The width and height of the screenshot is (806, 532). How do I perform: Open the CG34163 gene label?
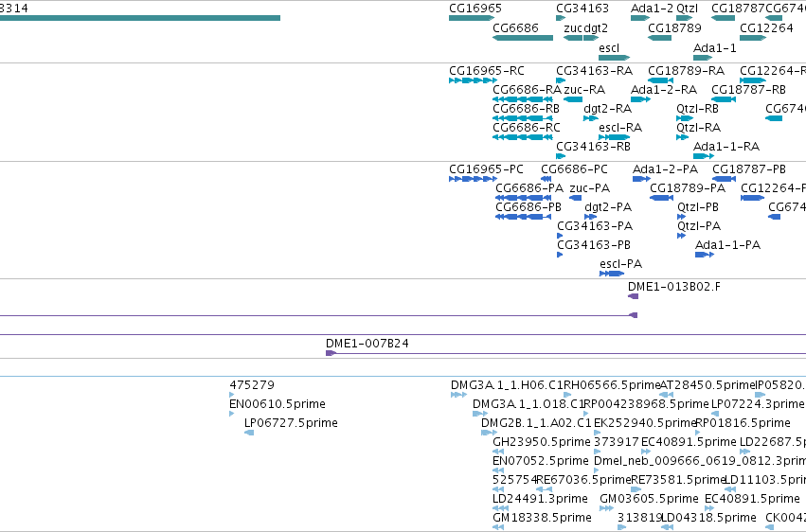pos(582,9)
